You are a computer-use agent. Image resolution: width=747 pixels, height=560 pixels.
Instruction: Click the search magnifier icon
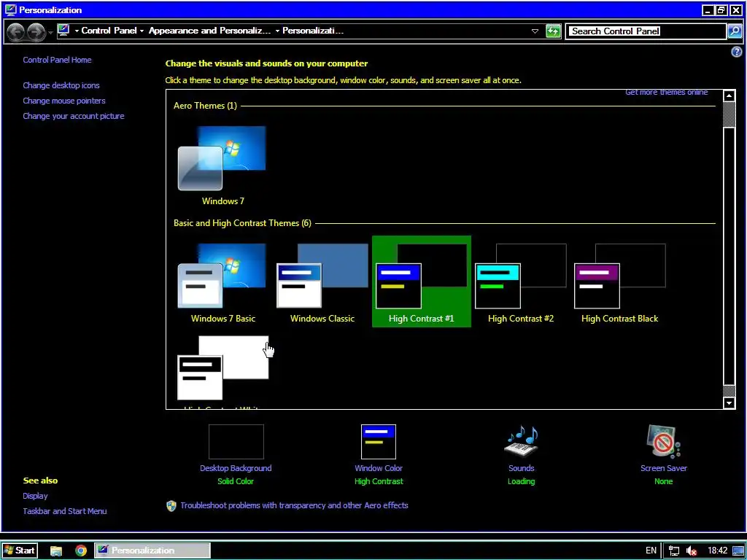(735, 31)
